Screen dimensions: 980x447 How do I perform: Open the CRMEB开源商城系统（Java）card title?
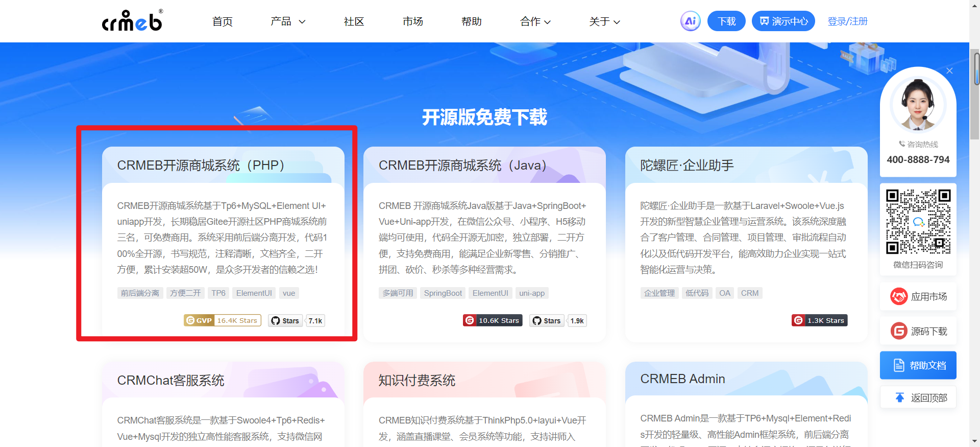(x=462, y=165)
